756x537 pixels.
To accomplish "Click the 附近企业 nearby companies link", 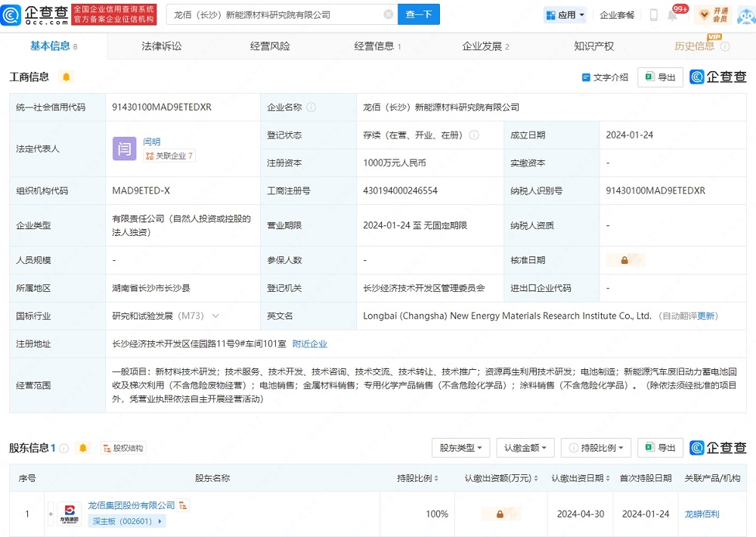I will pyautogui.click(x=309, y=343).
